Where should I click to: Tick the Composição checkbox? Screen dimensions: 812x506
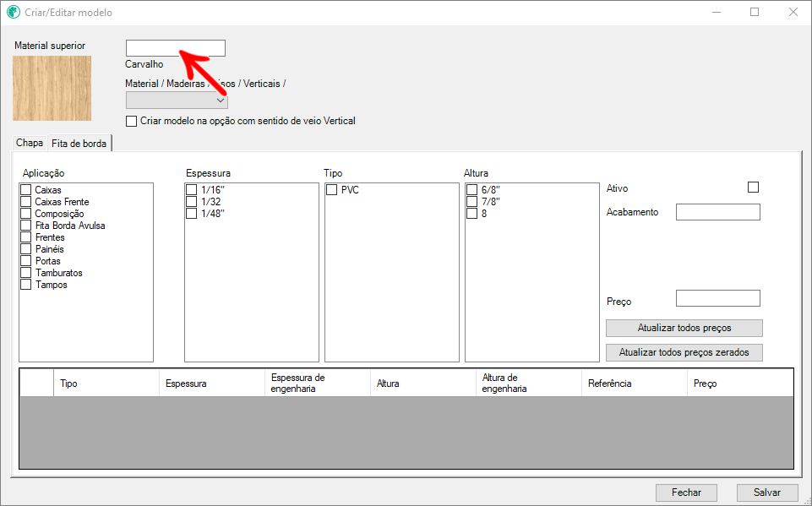(x=26, y=214)
